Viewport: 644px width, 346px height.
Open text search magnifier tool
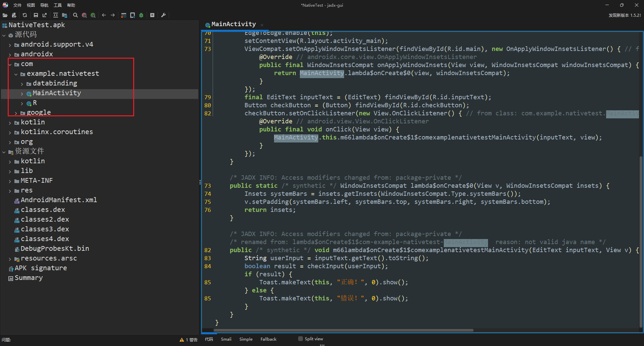[x=75, y=15]
